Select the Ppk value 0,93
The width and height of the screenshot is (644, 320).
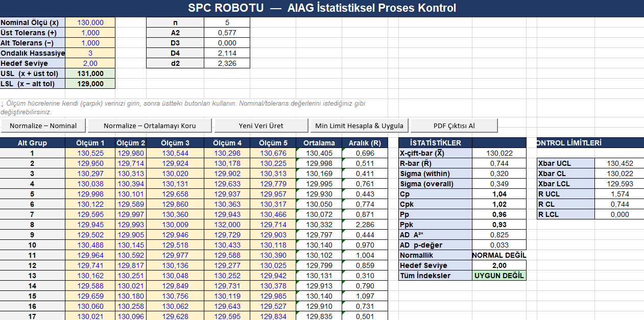point(499,225)
